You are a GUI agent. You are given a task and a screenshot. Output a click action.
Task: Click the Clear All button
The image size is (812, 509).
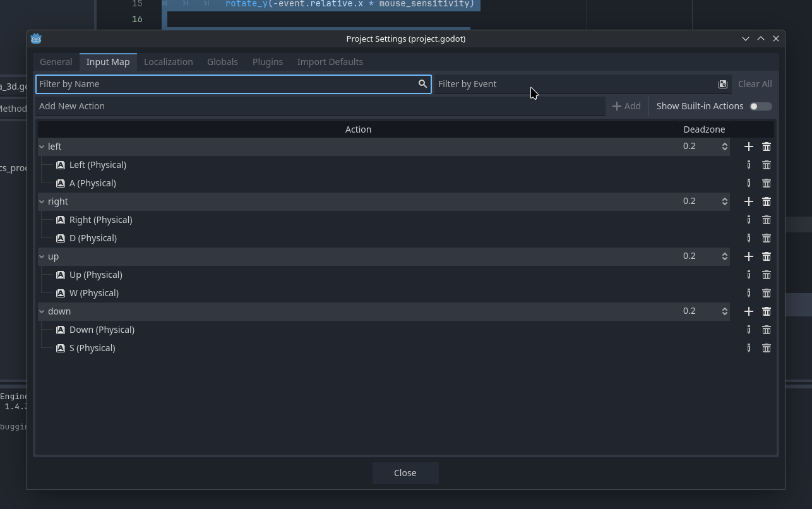click(755, 84)
